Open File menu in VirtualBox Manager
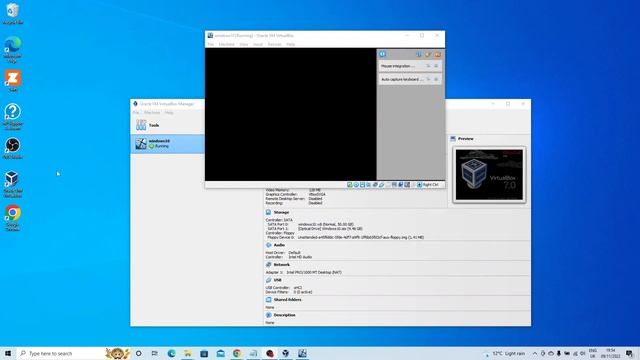The width and height of the screenshot is (640, 360). (x=136, y=113)
